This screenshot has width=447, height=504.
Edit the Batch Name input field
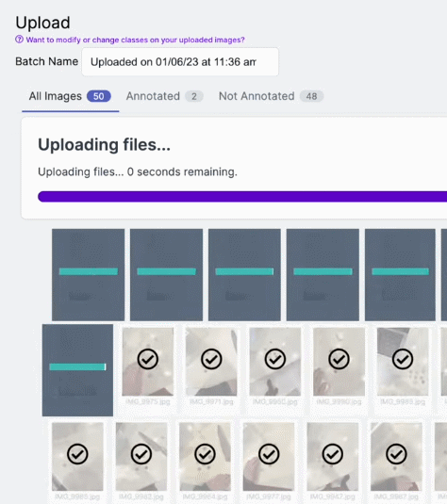(x=180, y=62)
